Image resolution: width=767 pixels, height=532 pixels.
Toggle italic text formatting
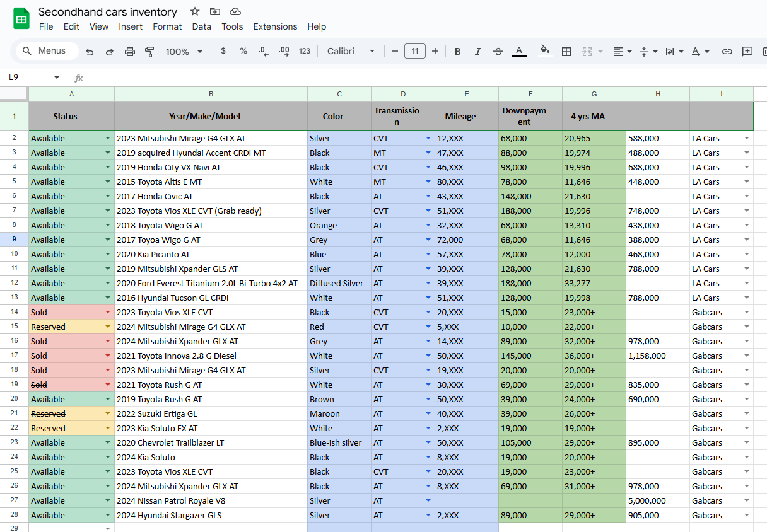pyautogui.click(x=478, y=52)
